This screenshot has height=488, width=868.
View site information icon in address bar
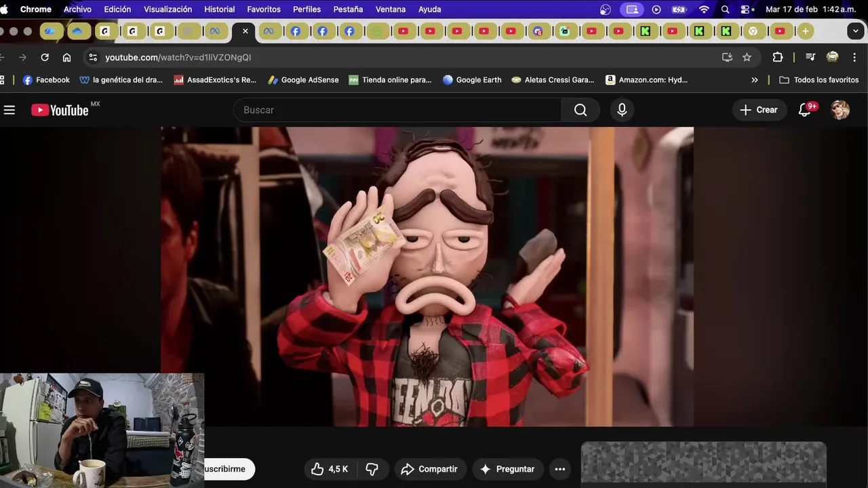coord(94,58)
